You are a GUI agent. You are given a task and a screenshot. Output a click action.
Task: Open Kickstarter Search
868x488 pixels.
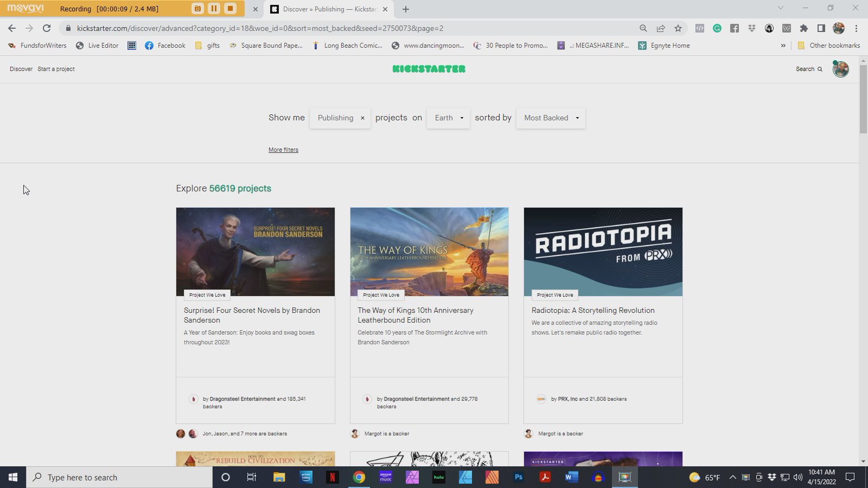[x=809, y=69]
